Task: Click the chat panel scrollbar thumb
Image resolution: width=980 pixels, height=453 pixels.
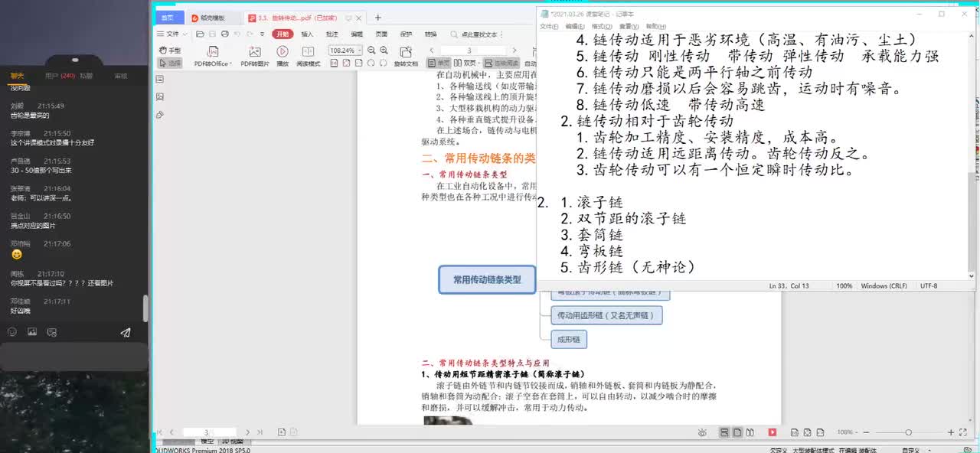Action: coord(145,308)
